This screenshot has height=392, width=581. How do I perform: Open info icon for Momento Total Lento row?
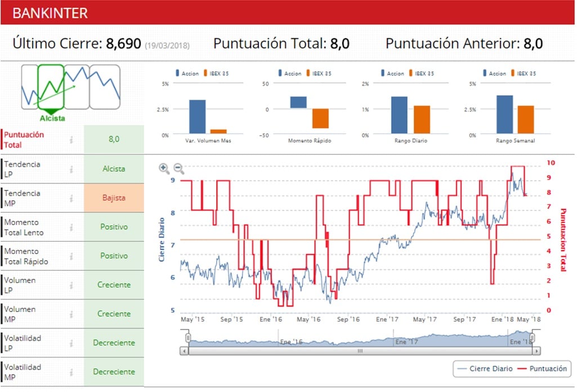click(x=71, y=228)
